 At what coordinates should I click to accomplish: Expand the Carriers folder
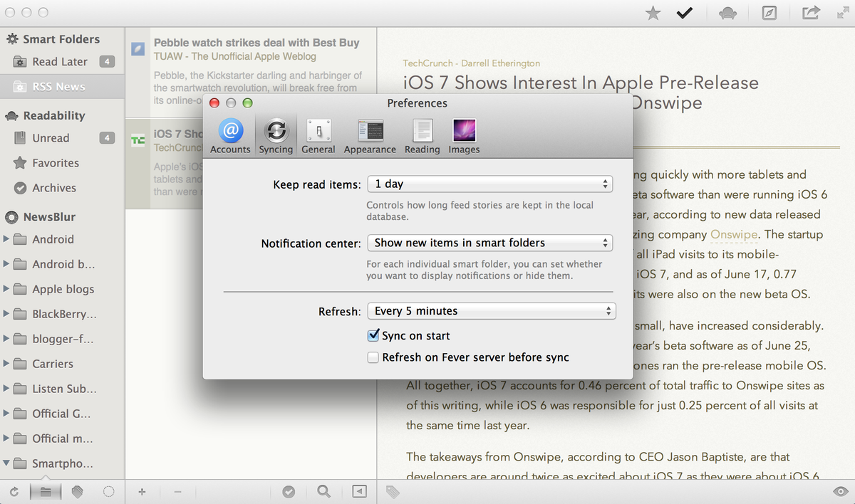6,364
